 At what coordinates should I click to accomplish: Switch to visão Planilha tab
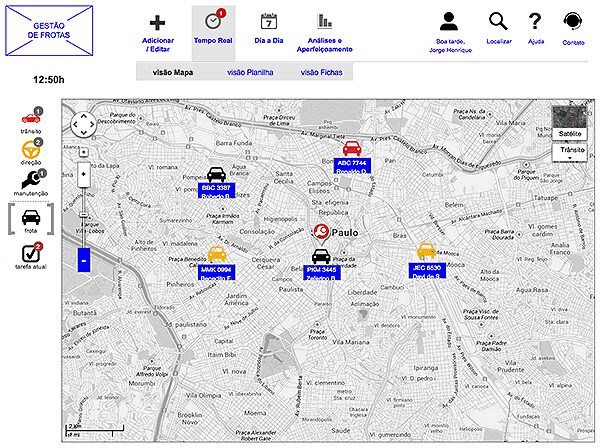click(250, 72)
